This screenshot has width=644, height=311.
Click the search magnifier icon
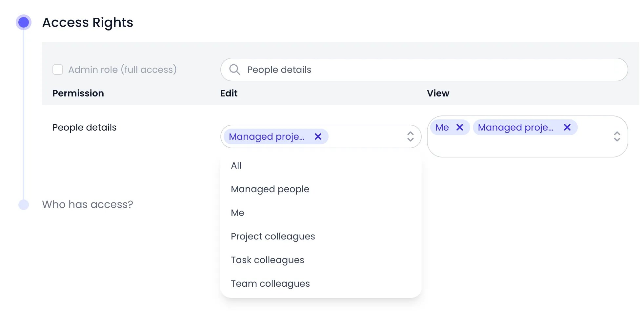coord(234,70)
